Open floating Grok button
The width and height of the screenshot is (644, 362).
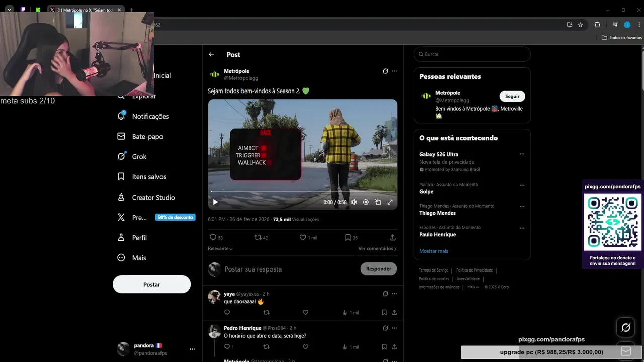tap(626, 328)
